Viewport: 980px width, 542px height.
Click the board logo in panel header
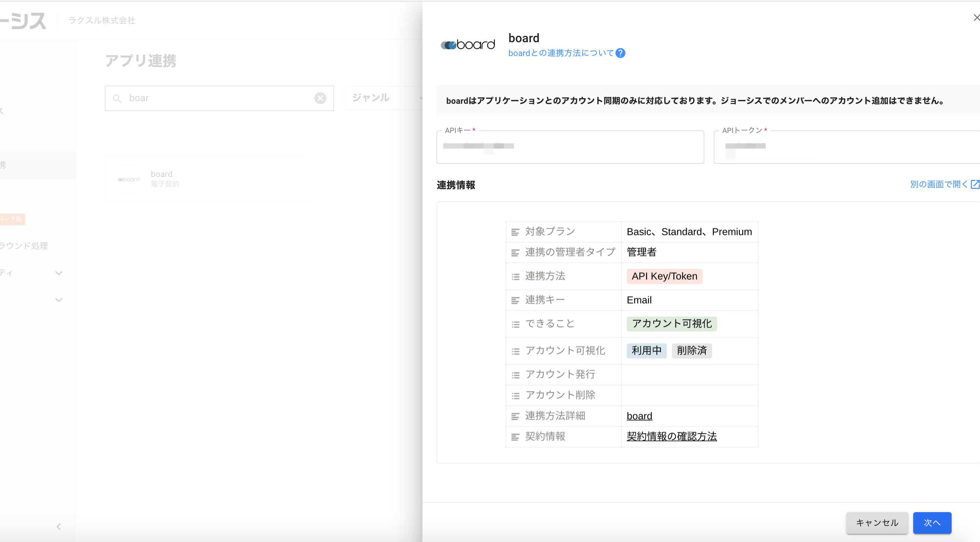(468, 45)
